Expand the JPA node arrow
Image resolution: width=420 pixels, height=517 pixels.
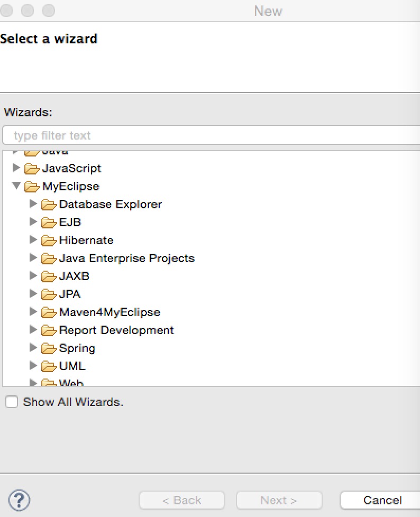(33, 293)
